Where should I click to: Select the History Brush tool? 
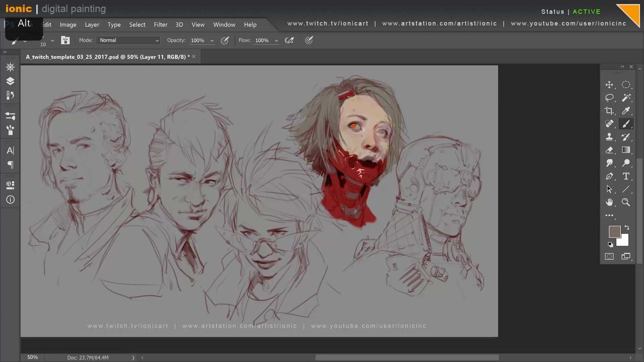point(626,137)
